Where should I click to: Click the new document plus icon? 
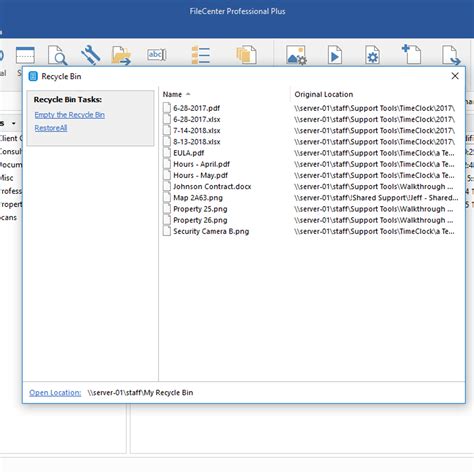[411, 54]
